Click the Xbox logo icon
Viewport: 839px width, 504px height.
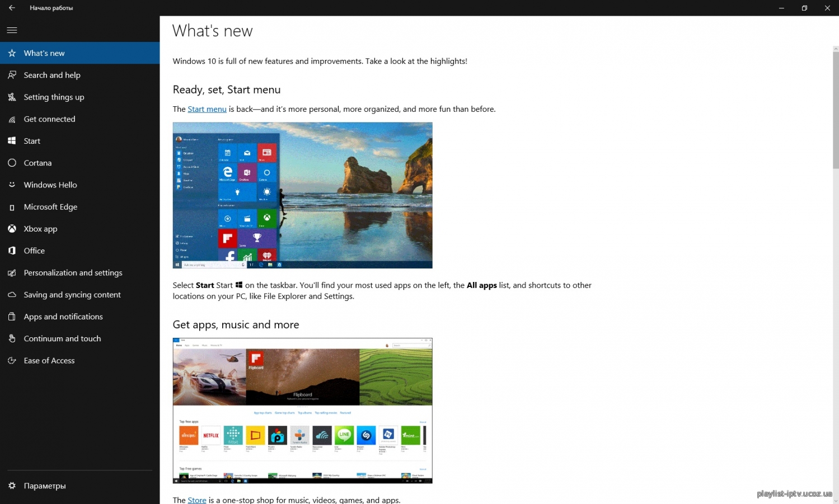(x=12, y=229)
